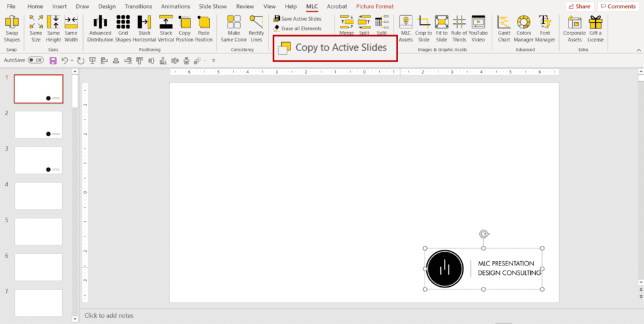Screen dimensions: 644x324
Task: Click to add notes field
Action: [109, 315]
